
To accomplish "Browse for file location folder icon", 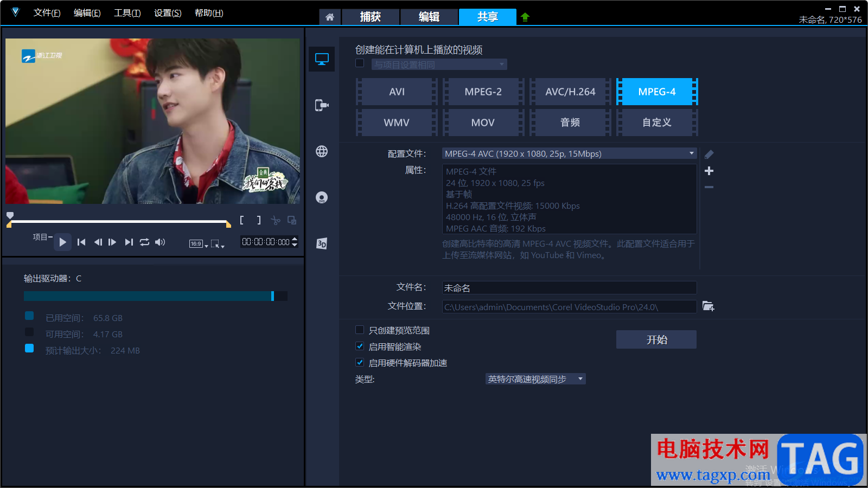I will pyautogui.click(x=709, y=306).
